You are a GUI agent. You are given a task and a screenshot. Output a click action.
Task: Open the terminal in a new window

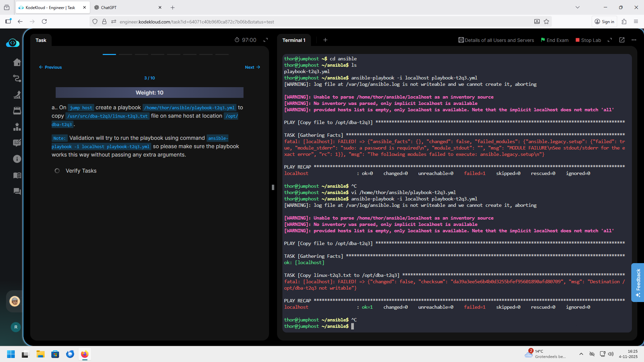(x=622, y=40)
